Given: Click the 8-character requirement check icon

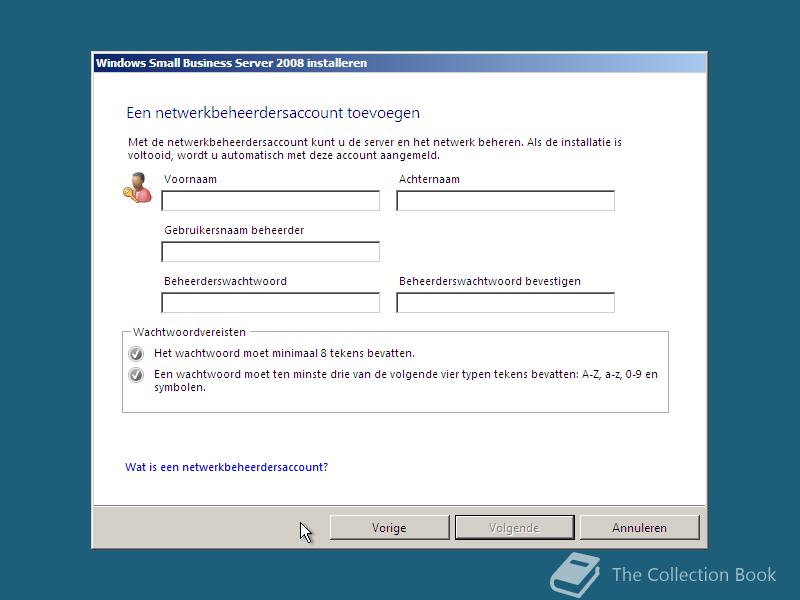Looking at the screenshot, I should click(x=136, y=353).
